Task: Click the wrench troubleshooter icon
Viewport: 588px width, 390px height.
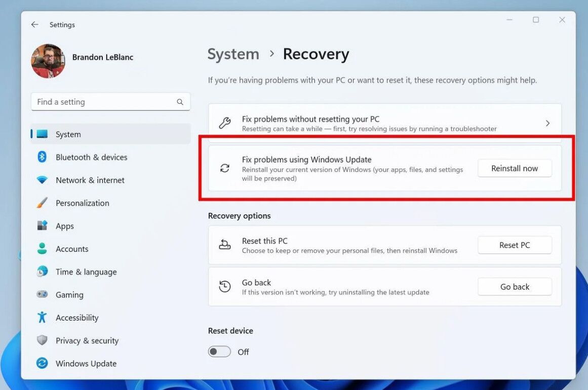Action: click(x=225, y=123)
